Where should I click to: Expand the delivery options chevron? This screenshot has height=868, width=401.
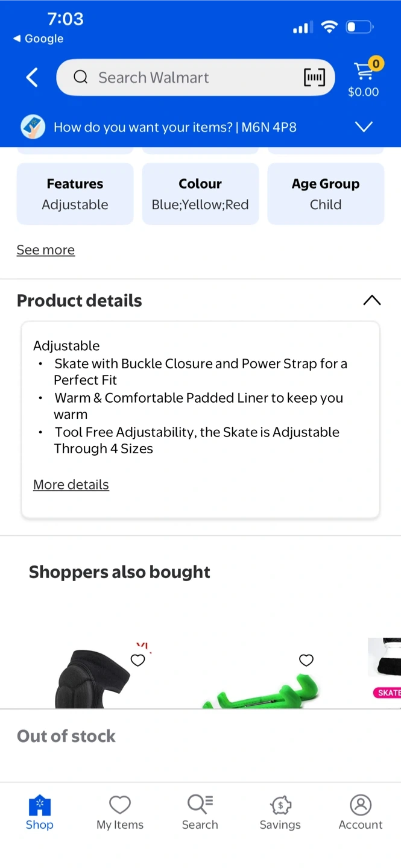[x=364, y=127]
